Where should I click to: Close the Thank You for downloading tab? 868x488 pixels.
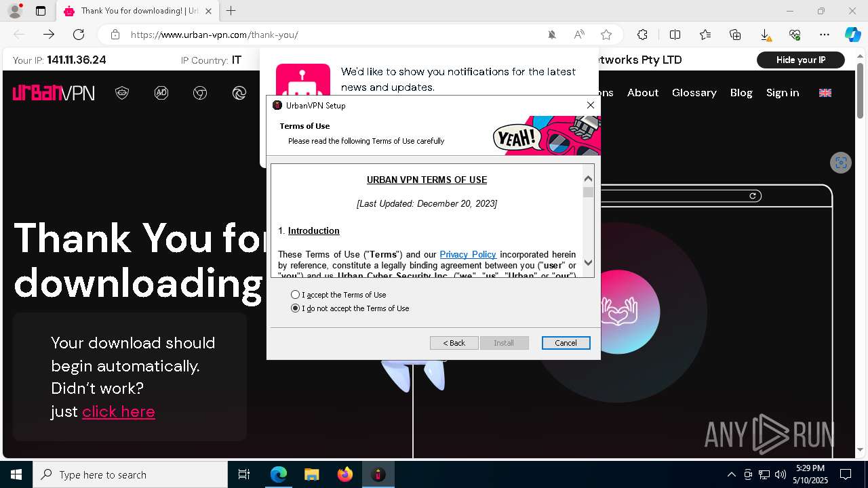click(208, 11)
